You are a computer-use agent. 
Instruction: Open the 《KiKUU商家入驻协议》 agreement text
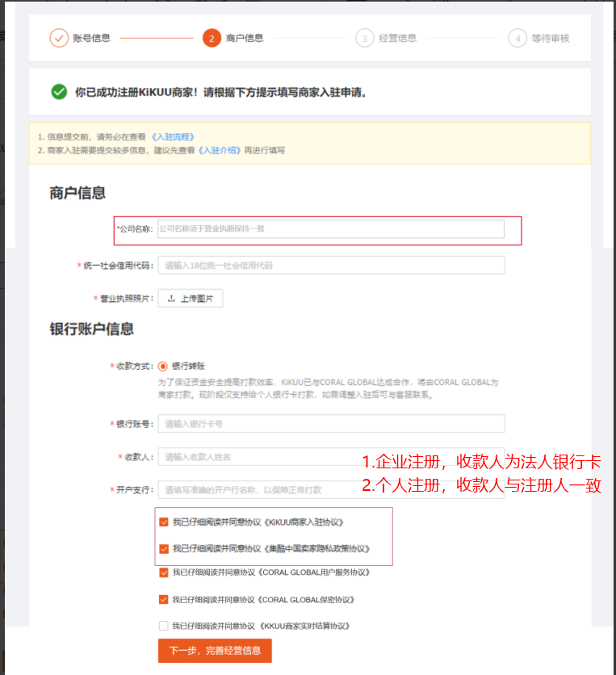(x=304, y=522)
